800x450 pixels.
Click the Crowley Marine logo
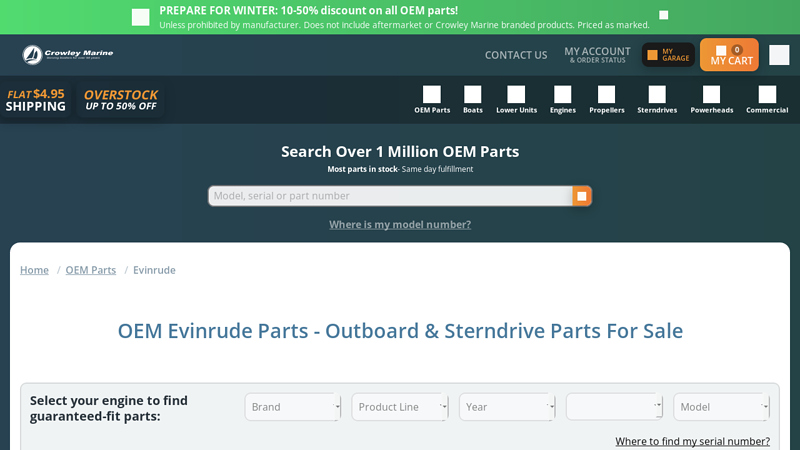pos(68,55)
